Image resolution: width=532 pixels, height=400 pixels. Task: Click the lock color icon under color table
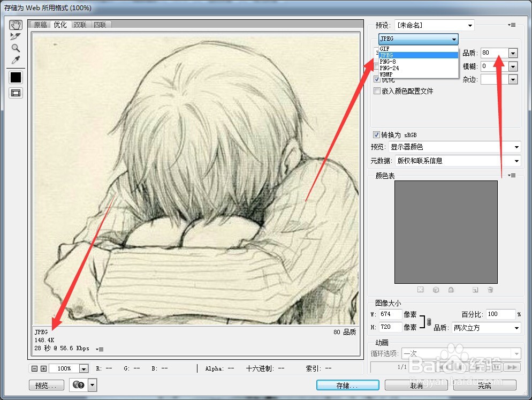451,290
